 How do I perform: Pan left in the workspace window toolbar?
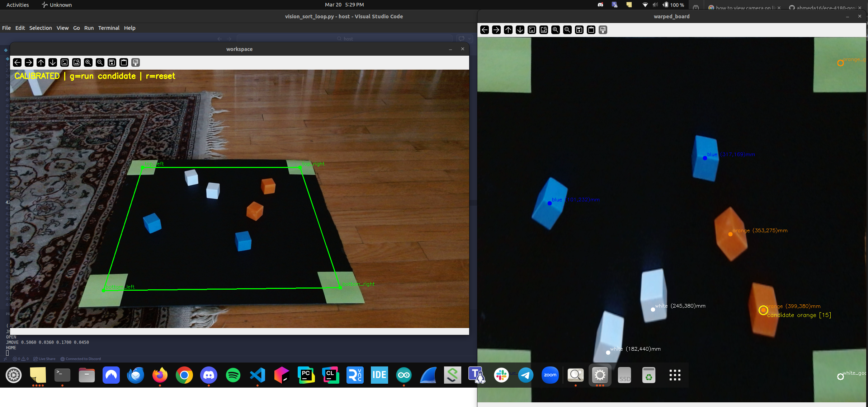pos(17,62)
